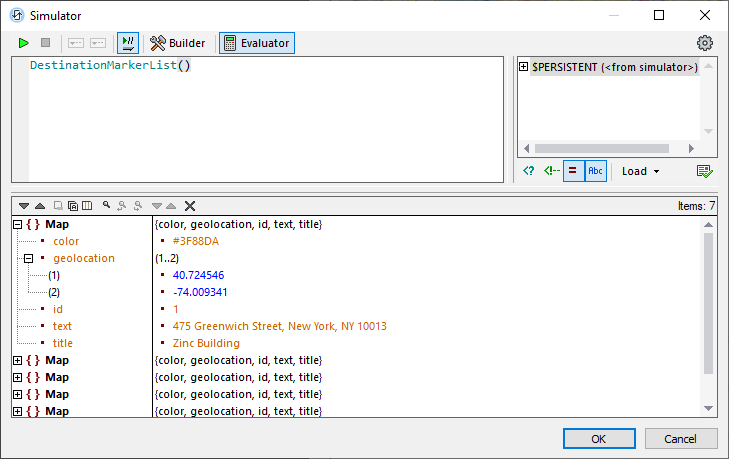Click the evaluate-on-typing toolbar icon
Viewport: 729px width, 459px height.
[128, 43]
